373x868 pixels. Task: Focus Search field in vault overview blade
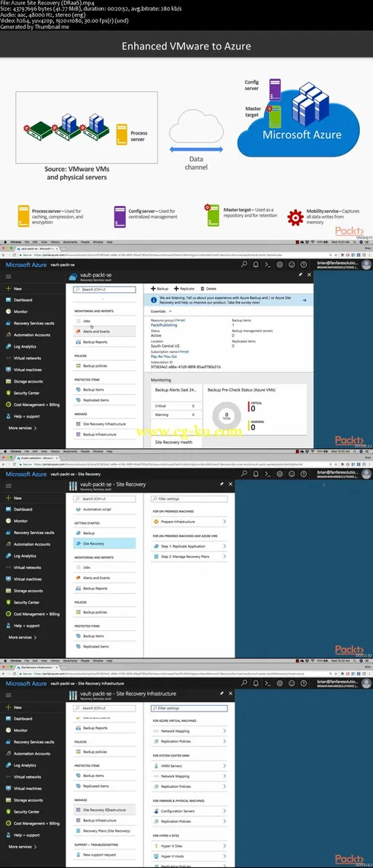tap(104, 289)
